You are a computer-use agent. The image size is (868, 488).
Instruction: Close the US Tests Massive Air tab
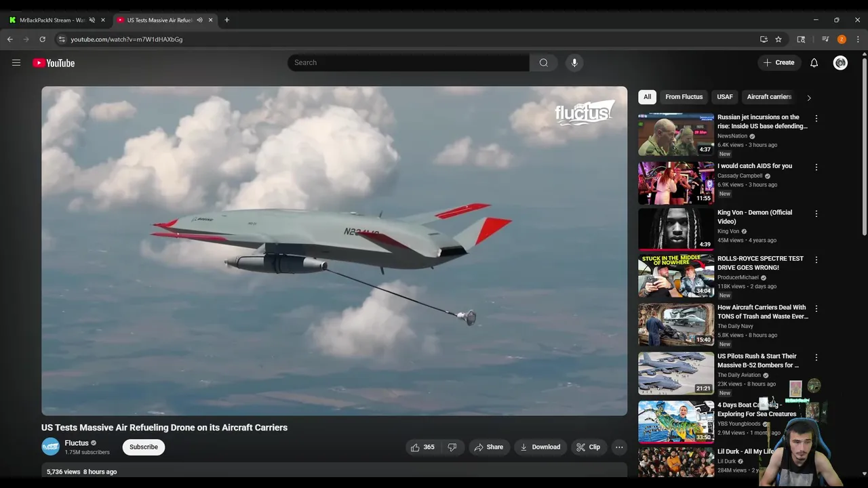pyautogui.click(x=210, y=20)
